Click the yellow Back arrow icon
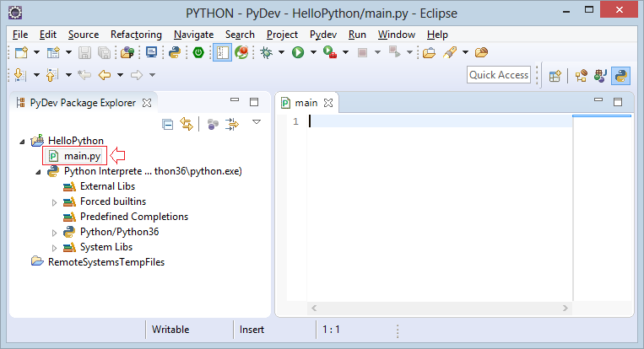 (105, 75)
